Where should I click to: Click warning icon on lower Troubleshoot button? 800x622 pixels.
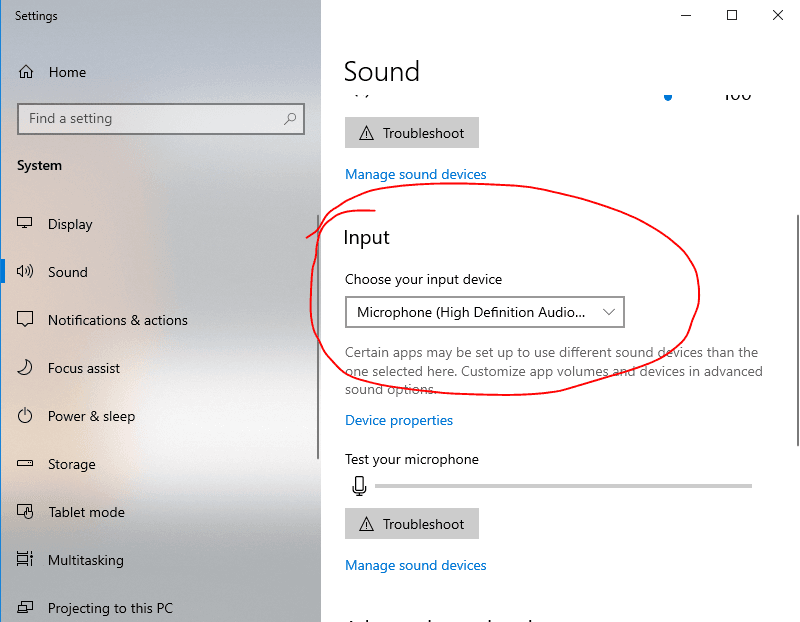[x=366, y=524]
